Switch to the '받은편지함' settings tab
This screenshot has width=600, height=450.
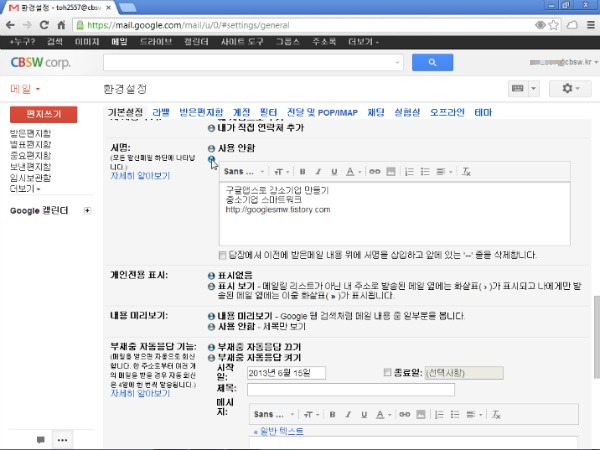(201, 112)
